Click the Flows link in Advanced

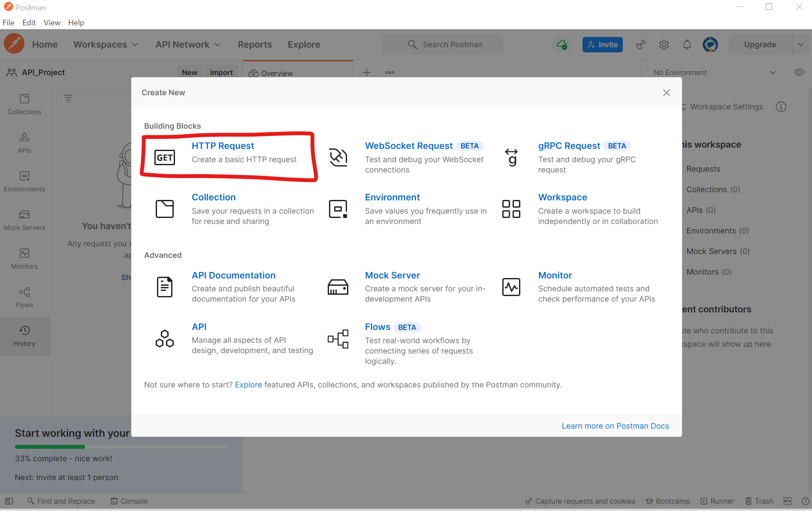(378, 327)
